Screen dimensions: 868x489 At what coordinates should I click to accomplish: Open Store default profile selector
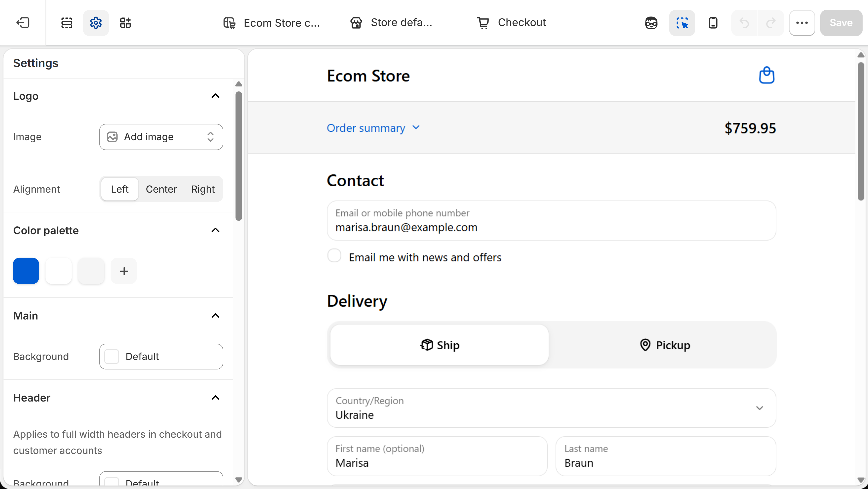pos(392,23)
